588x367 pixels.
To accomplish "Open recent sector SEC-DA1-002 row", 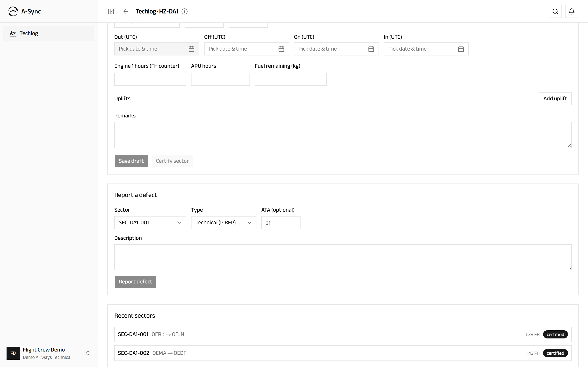I will [343, 353].
